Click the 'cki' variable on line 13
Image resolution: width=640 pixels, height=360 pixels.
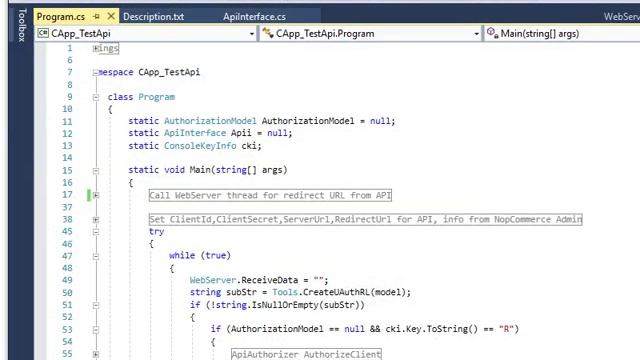[x=249, y=145]
